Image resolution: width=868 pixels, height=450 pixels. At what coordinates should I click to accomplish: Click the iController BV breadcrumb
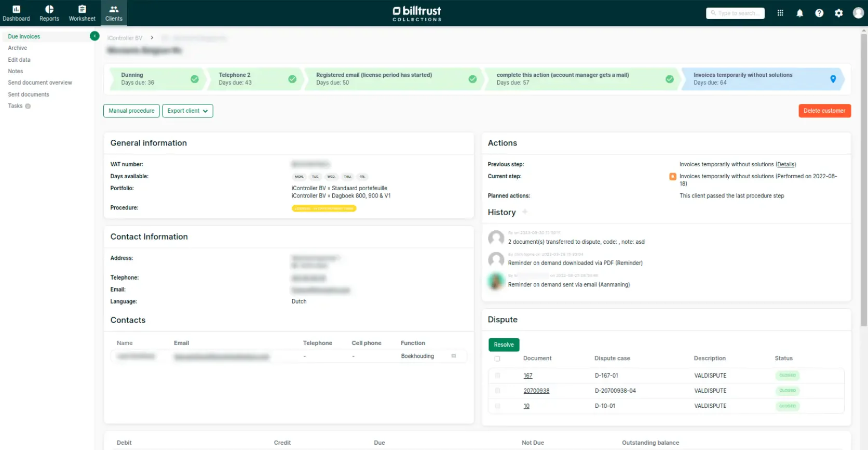coord(125,38)
